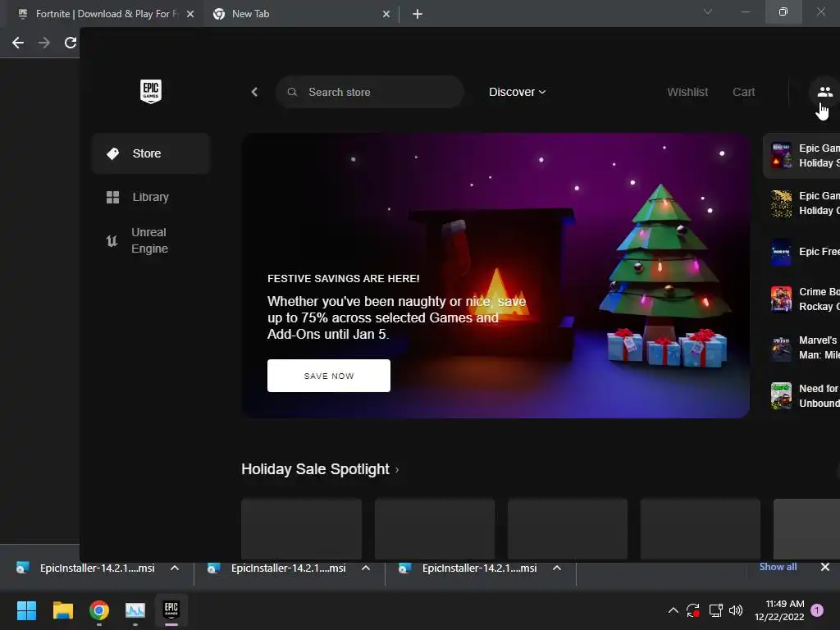This screenshot has height=630, width=840.
Task: Open File Explorer from taskbar
Action: tap(62, 610)
